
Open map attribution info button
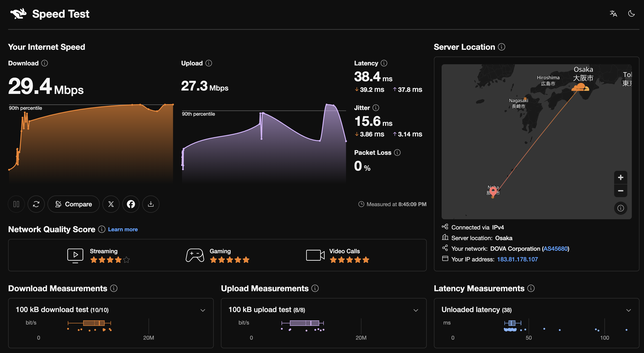pyautogui.click(x=620, y=208)
